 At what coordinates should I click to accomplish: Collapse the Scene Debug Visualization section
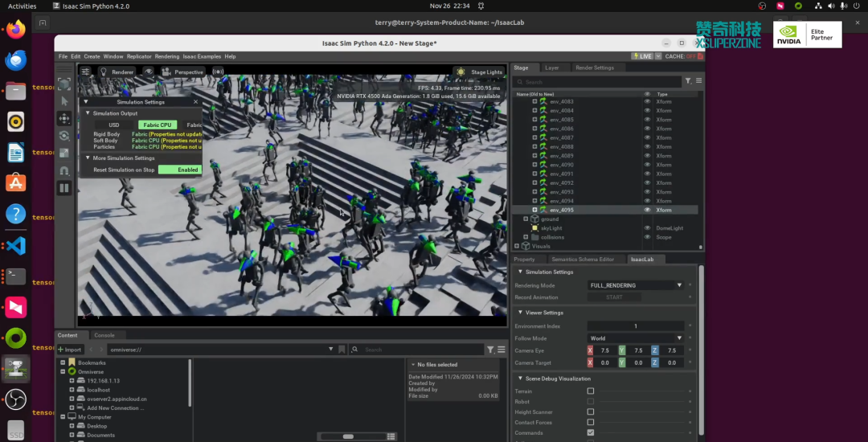[520, 379]
